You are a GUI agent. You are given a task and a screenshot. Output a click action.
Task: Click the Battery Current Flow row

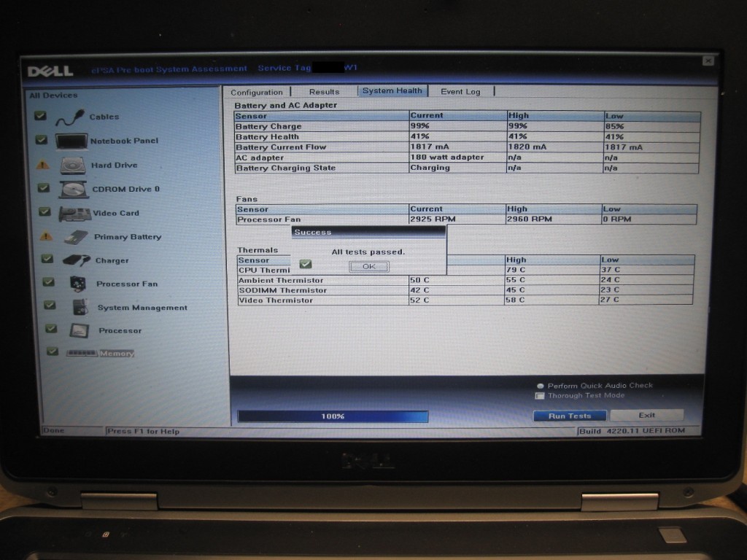467,147
